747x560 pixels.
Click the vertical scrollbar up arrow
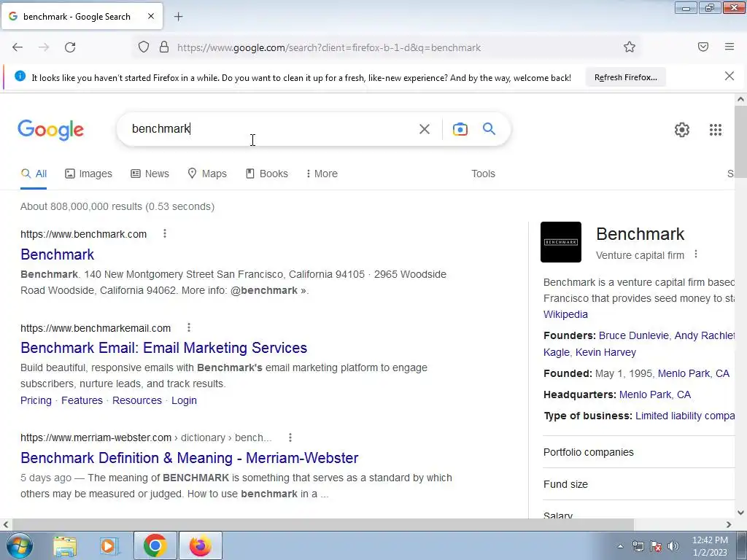[x=740, y=99]
